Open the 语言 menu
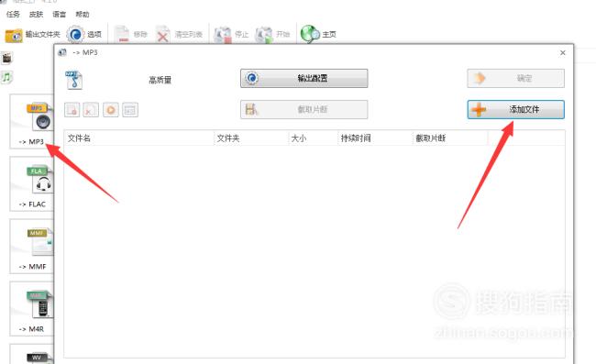This screenshot has width=596, height=364. pos(59,15)
